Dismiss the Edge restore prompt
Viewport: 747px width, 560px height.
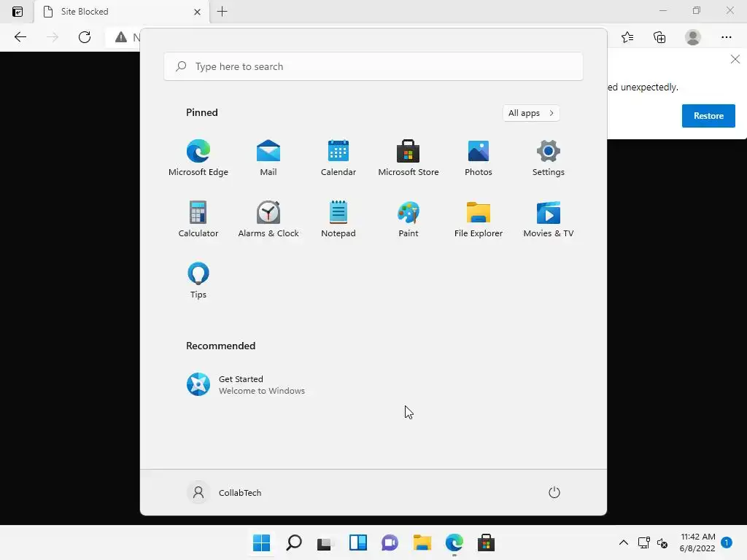coord(735,59)
